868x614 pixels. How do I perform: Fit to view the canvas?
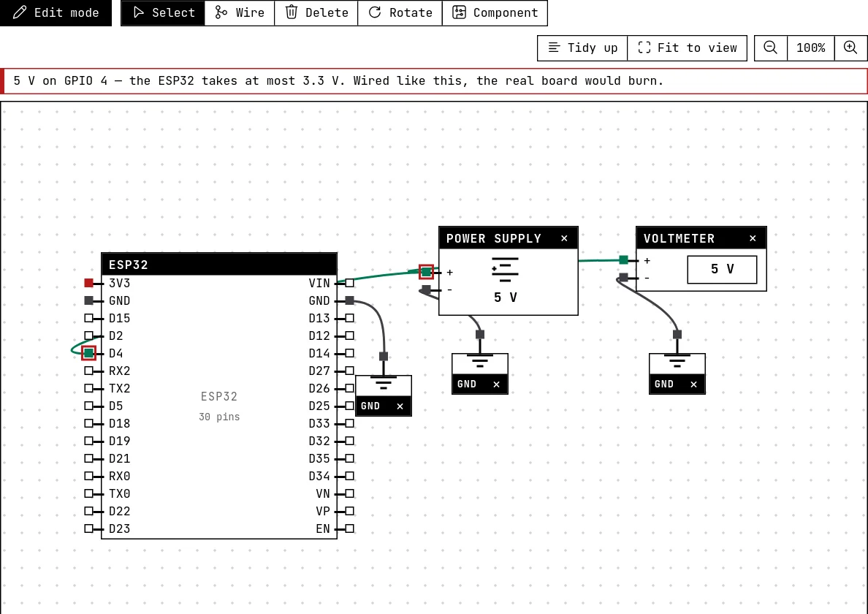click(x=687, y=48)
